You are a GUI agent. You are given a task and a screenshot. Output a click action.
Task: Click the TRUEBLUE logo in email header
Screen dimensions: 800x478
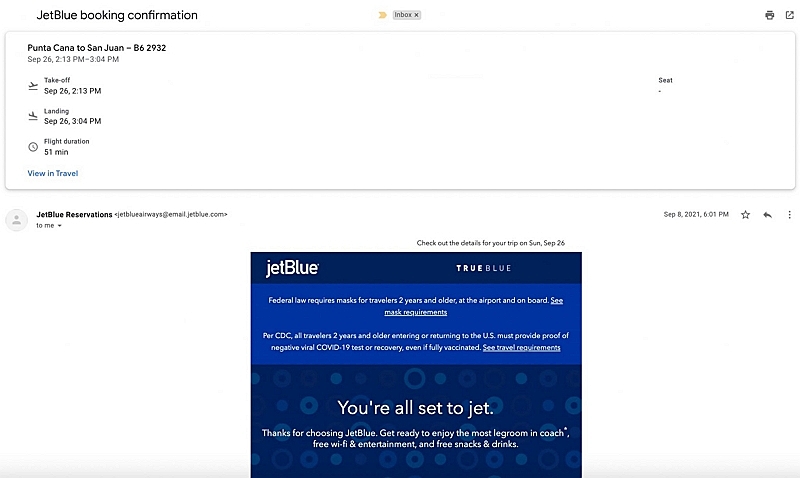[483, 268]
